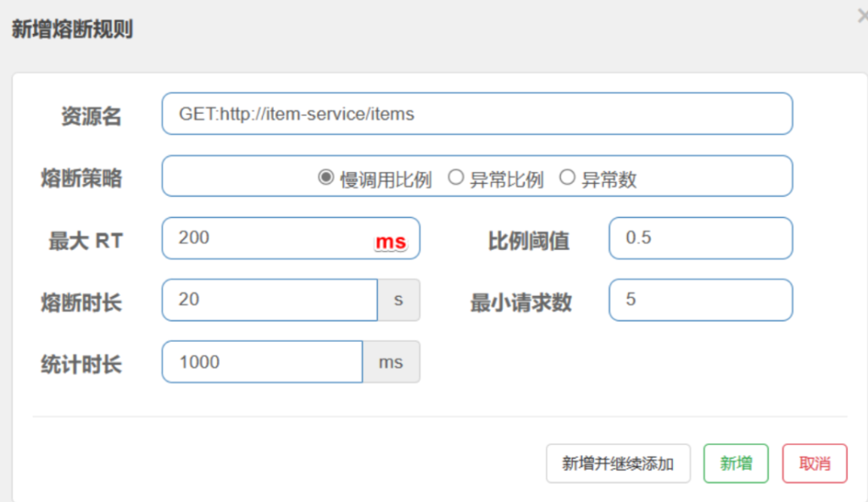Click the 新增熔断规则 dialog title

(x=71, y=30)
